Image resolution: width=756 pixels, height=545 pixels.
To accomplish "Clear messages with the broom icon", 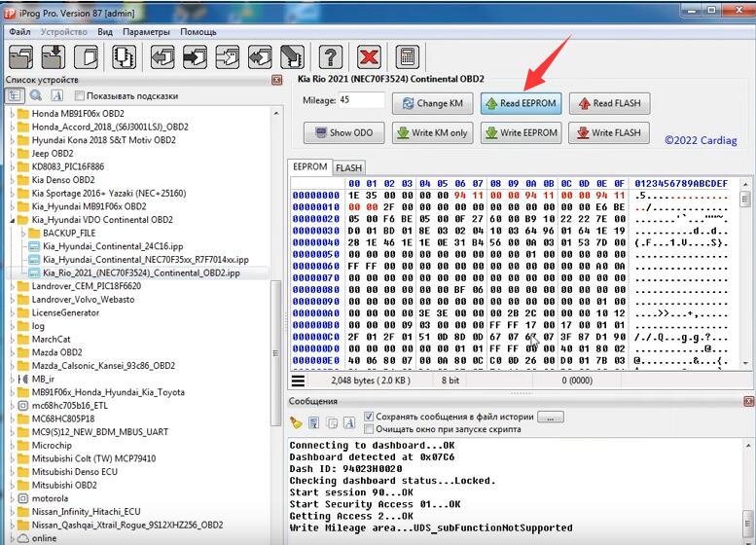I will click(x=296, y=423).
